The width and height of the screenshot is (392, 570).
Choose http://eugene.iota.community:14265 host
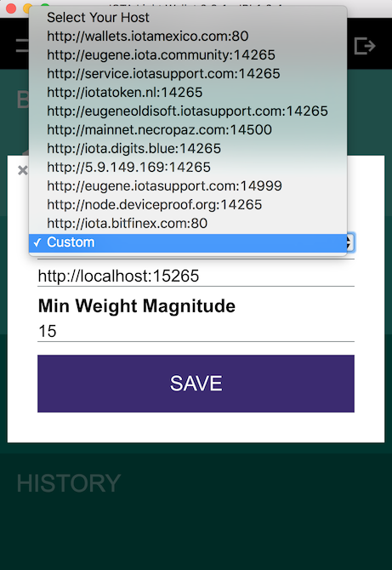(x=188, y=55)
